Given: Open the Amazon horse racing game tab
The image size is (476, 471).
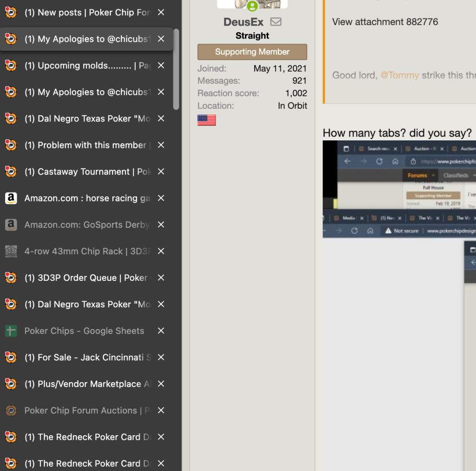Looking at the screenshot, I should 86,198.
